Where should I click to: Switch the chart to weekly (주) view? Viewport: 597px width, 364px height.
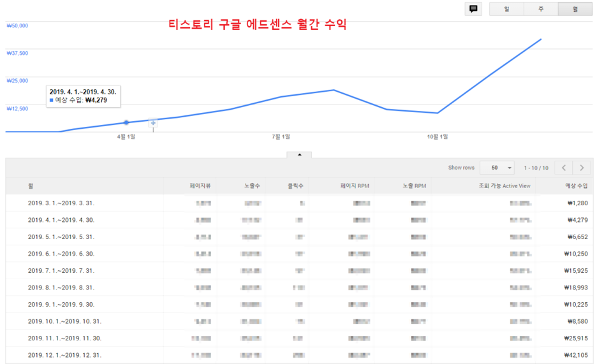(x=541, y=9)
